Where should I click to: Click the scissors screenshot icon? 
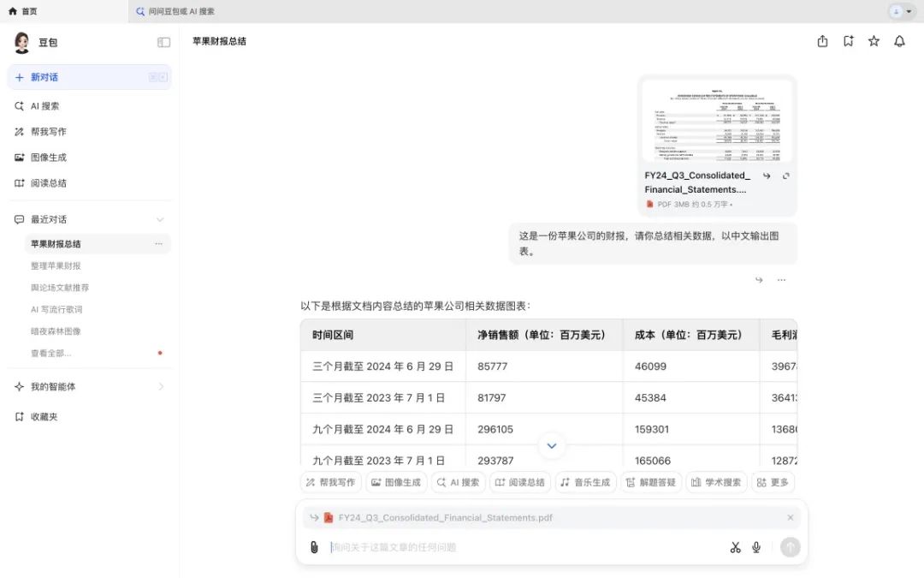pos(735,547)
